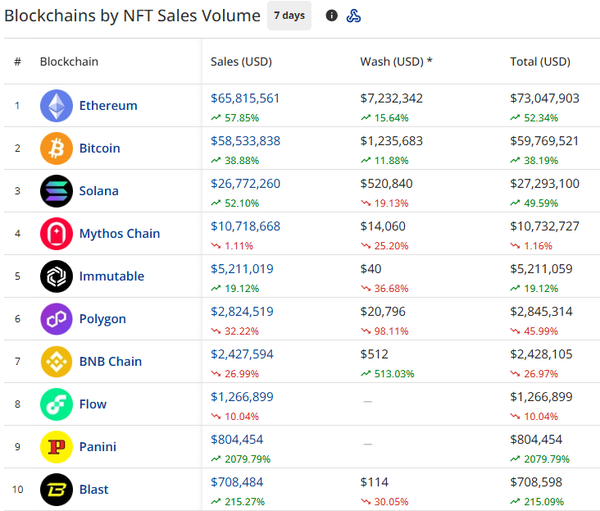Open the Mythos Chain name link
The height and width of the screenshot is (511, 600).
tap(119, 234)
